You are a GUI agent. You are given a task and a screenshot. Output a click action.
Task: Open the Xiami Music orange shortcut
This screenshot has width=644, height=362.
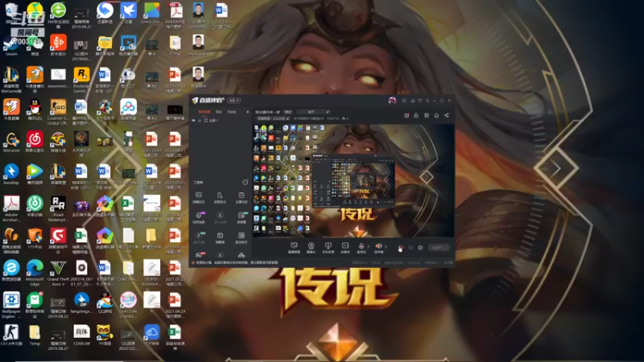(x=58, y=46)
